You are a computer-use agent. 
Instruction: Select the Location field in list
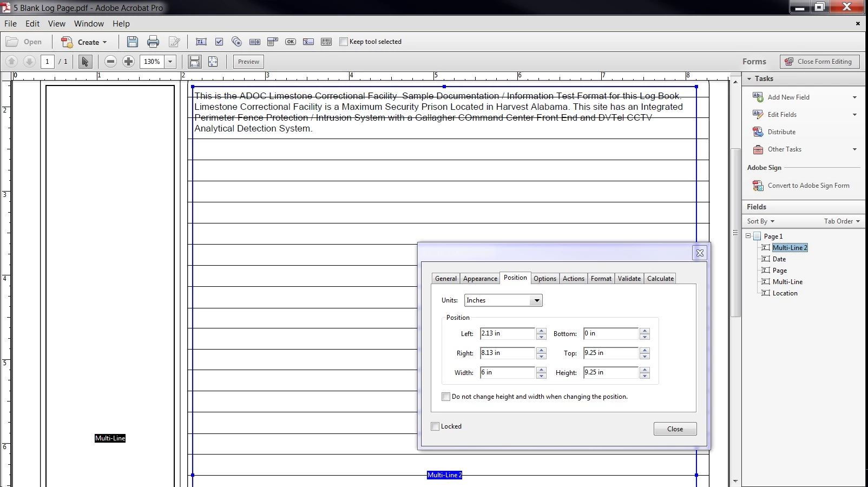[785, 293]
